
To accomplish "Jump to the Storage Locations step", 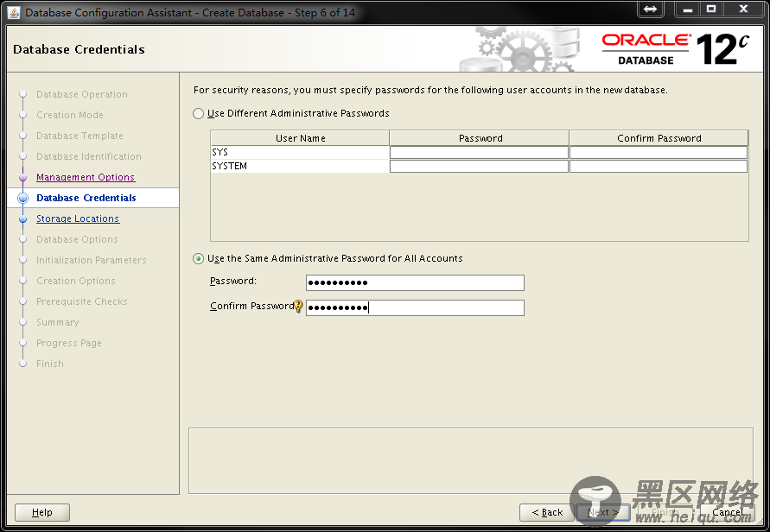I will tap(78, 218).
